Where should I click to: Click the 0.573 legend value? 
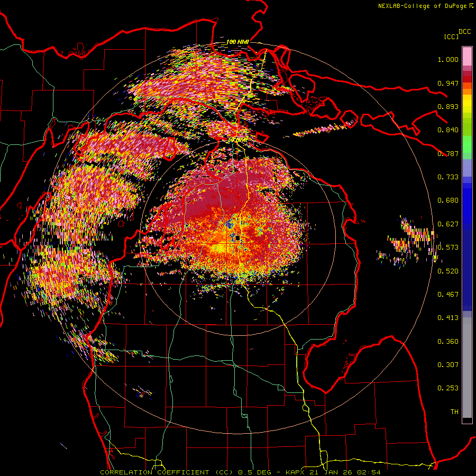point(448,248)
